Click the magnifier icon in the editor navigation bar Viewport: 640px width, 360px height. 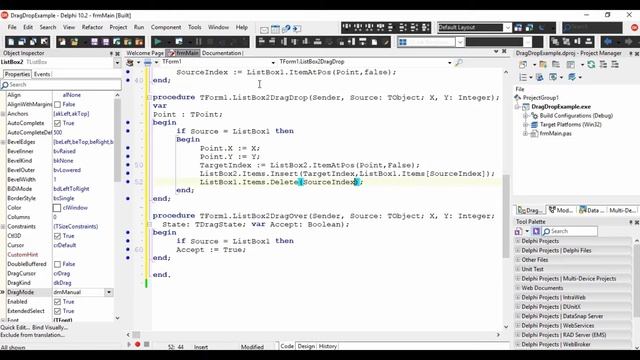click(459, 62)
